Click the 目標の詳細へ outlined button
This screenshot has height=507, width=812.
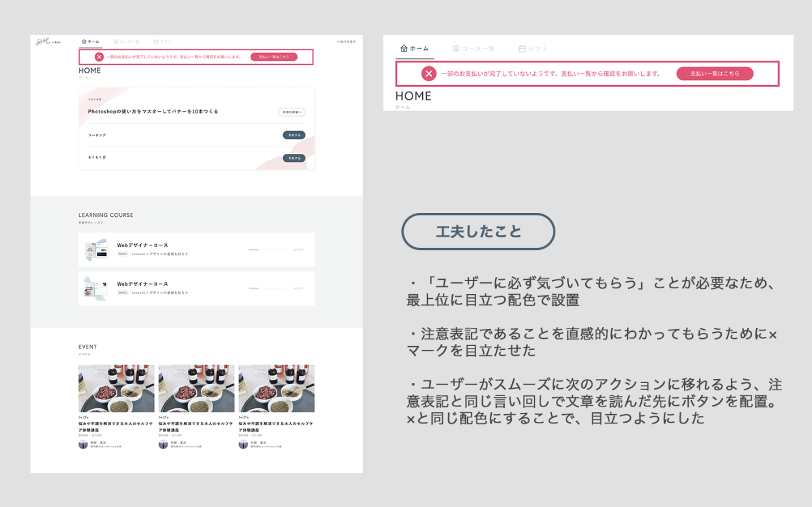point(292,112)
